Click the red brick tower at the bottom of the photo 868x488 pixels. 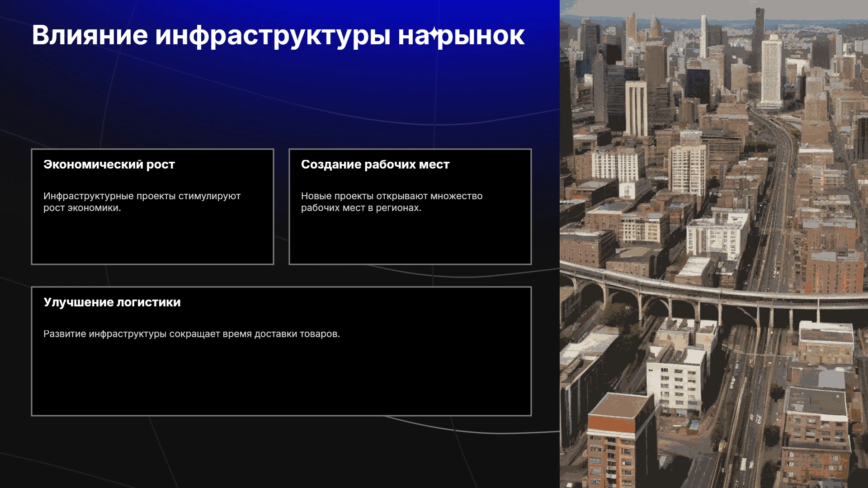[x=621, y=441]
